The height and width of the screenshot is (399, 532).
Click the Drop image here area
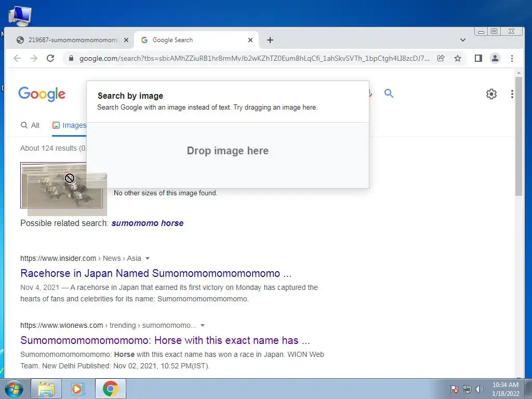click(228, 151)
